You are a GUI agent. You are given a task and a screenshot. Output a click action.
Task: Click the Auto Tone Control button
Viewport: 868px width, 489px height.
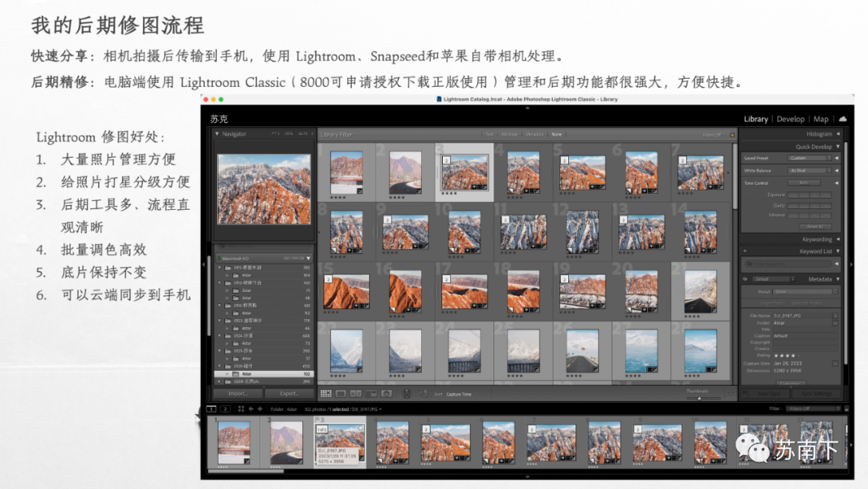pyautogui.click(x=805, y=183)
